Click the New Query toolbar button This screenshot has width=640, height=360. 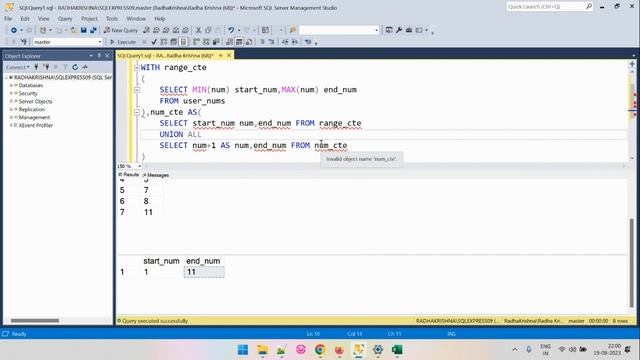point(120,30)
